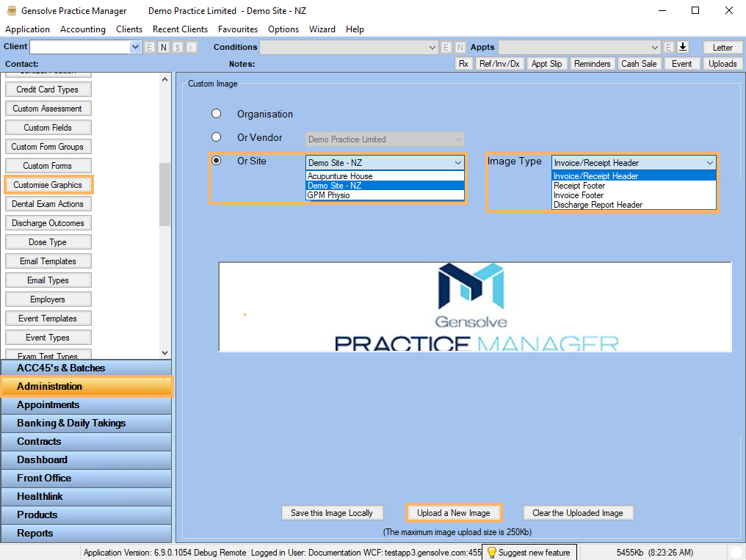
Task: Open Custom Assessment in the sidebar
Action: [48, 109]
